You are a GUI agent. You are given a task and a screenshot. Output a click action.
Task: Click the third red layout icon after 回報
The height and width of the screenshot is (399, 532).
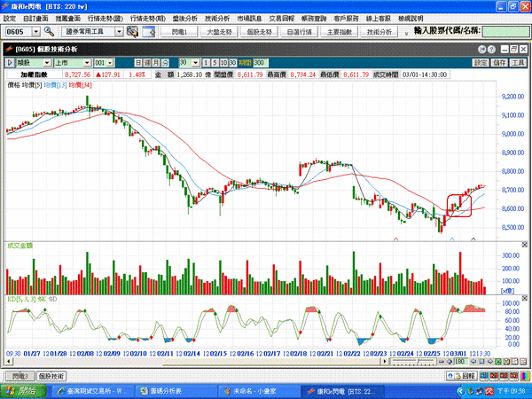[x=505, y=376]
